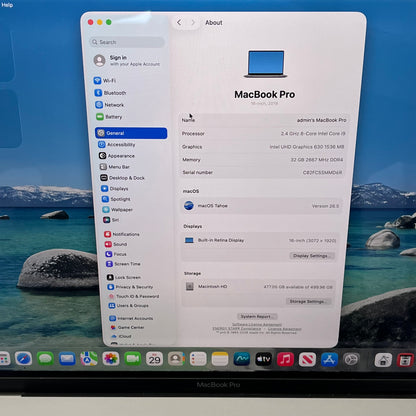Viewport: 416px width, 416px height.
Task: Open the License Agreement link
Action: [x=284, y=329]
